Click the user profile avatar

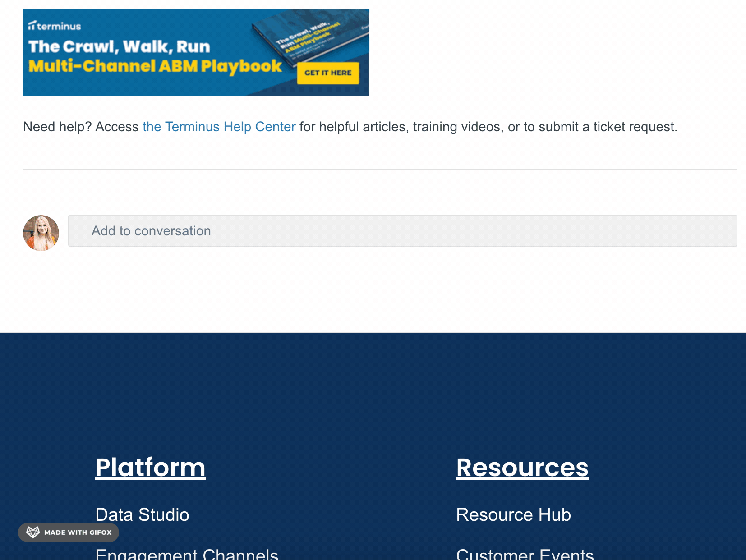click(x=41, y=233)
